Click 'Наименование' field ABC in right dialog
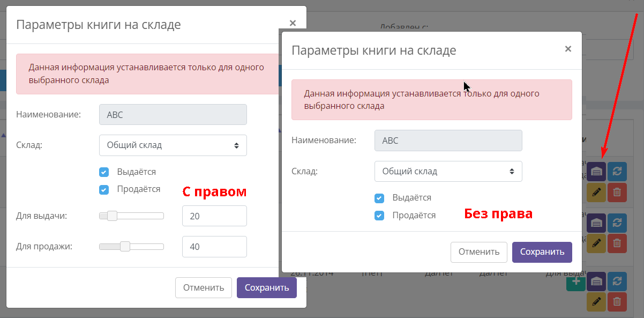Image resolution: width=644 pixels, height=318 pixels. 448,140
